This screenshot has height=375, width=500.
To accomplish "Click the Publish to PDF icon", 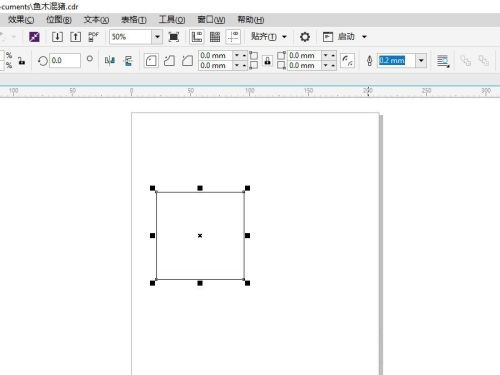I will pyautogui.click(x=93, y=37).
